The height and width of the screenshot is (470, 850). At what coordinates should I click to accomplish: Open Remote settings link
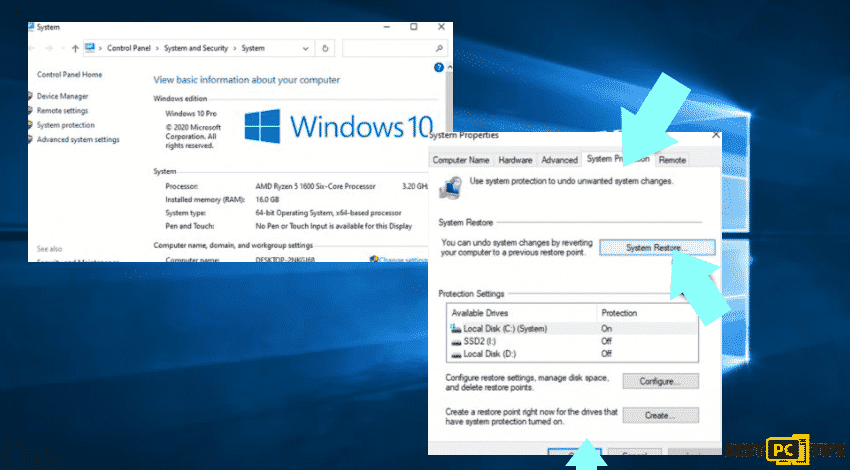tap(62, 111)
